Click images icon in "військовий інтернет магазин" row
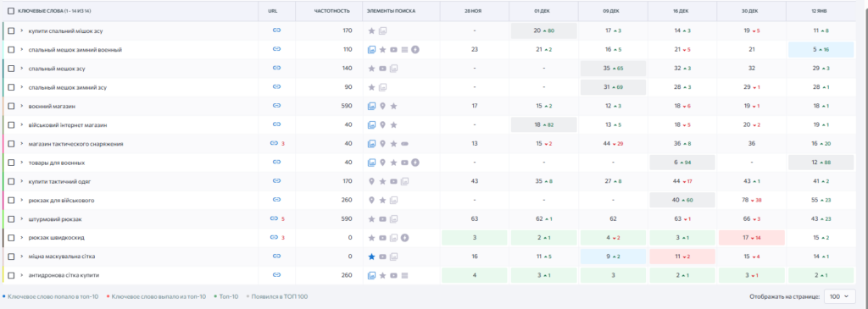The height and width of the screenshot is (309, 868). point(371,125)
